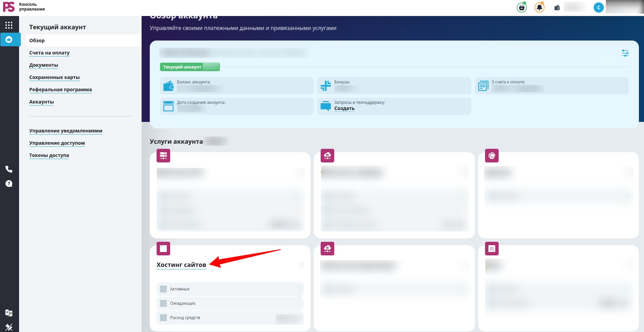Open 'Реферальная программа' link
Screen dimensions: 644x332
61,90
